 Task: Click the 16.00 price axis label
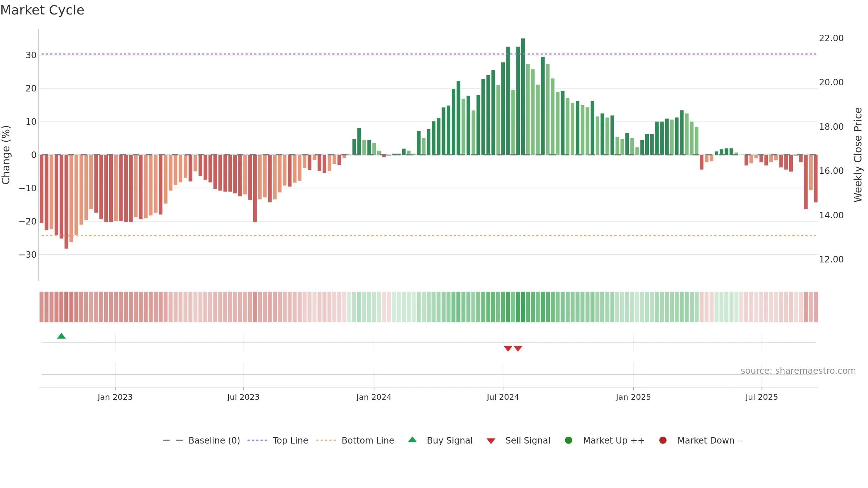click(x=831, y=171)
